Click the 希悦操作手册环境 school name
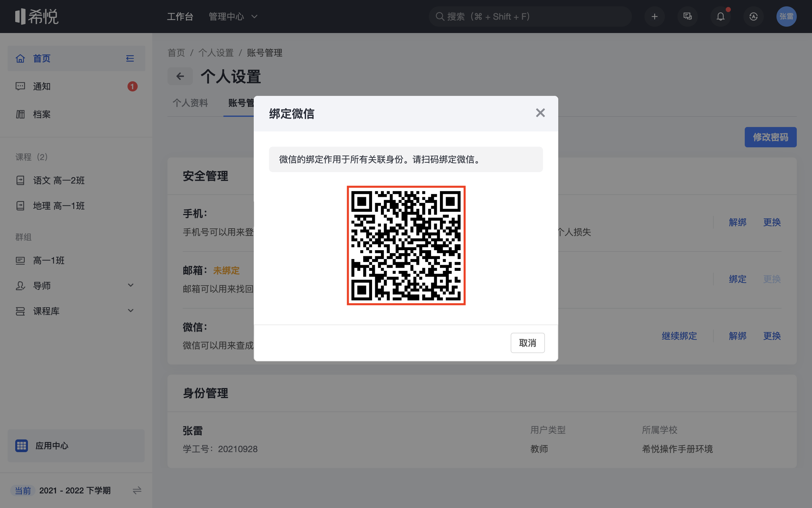812x508 pixels. point(677,449)
